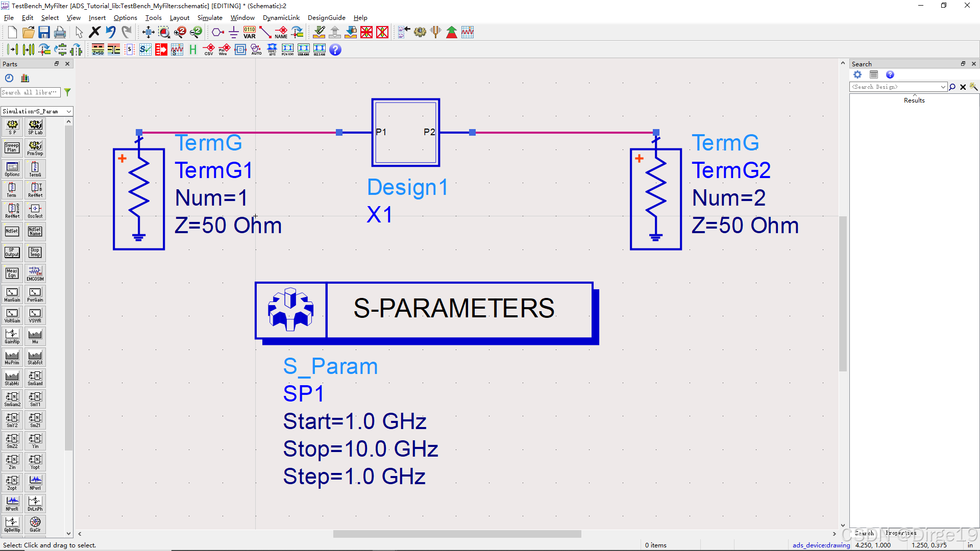Click the search settings gear in Search panel
Viewport: 980px width, 551px height.
click(x=857, y=74)
